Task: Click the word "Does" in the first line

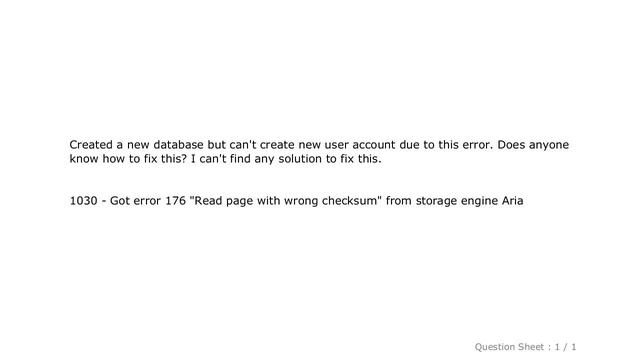Action: 511,144
